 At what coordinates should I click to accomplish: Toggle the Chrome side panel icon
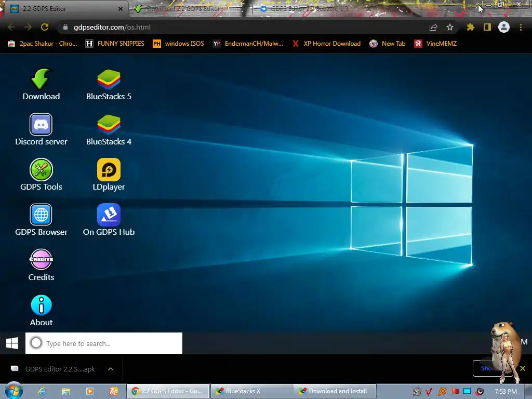487,27
